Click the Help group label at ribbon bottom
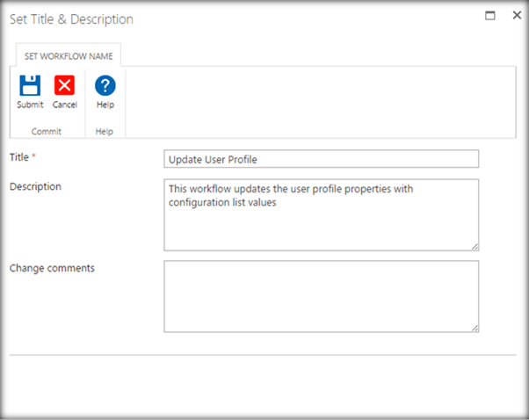Viewport: 529px width, 420px height. pyautogui.click(x=105, y=132)
